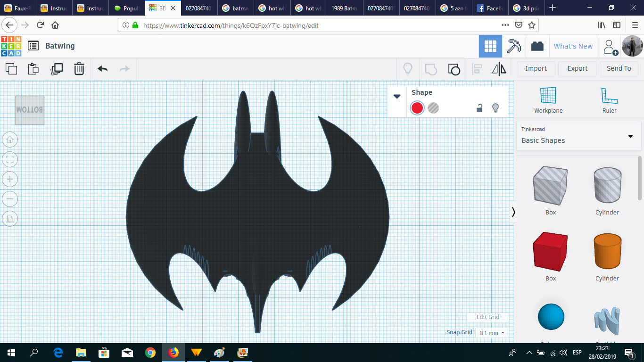Viewport: 644px width, 362px height.
Task: Click the invite collaborator icon
Action: pos(610,47)
